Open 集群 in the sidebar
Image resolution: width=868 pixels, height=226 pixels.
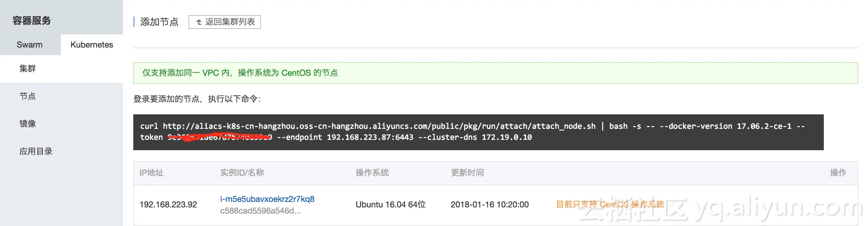click(x=28, y=69)
